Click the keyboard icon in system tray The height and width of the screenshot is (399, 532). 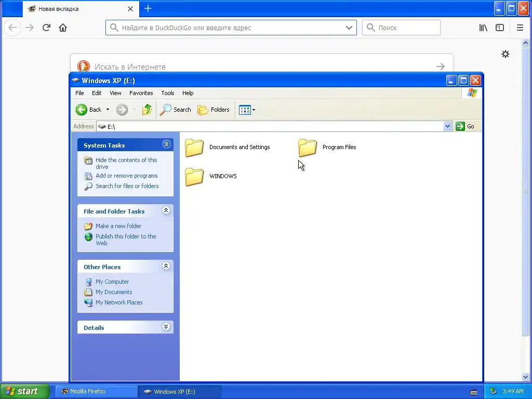(x=474, y=392)
